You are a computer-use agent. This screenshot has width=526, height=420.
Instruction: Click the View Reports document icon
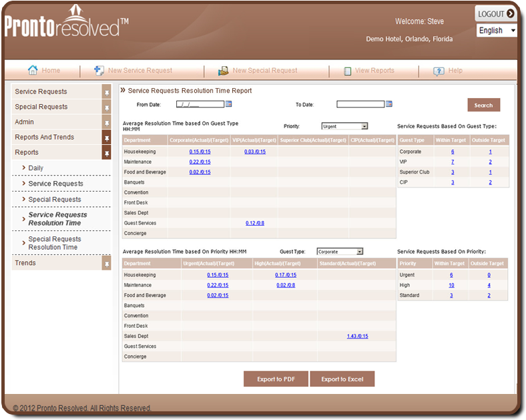coord(348,71)
